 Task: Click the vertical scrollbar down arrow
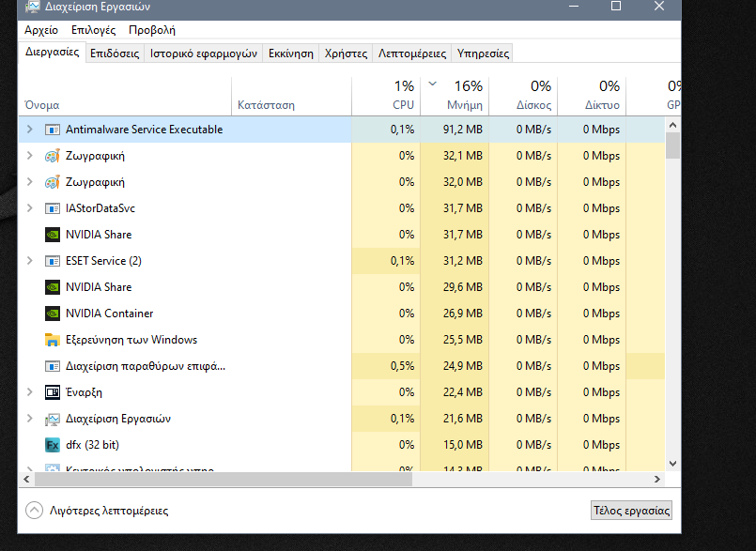click(672, 463)
